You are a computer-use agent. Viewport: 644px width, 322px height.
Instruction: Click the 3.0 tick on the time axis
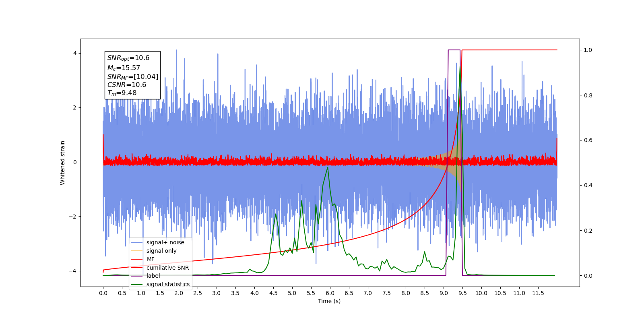pos(217,293)
